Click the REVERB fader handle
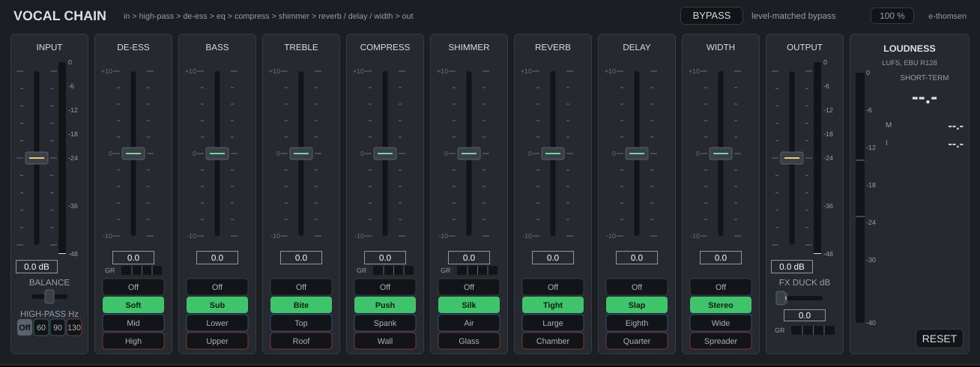The height and width of the screenshot is (367, 980). [x=553, y=154]
